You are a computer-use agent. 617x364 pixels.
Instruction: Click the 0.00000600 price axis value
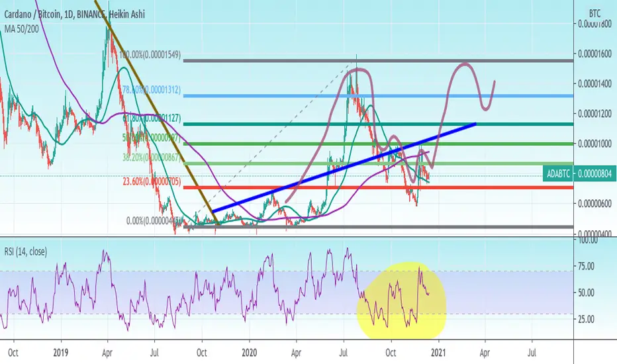(x=594, y=203)
